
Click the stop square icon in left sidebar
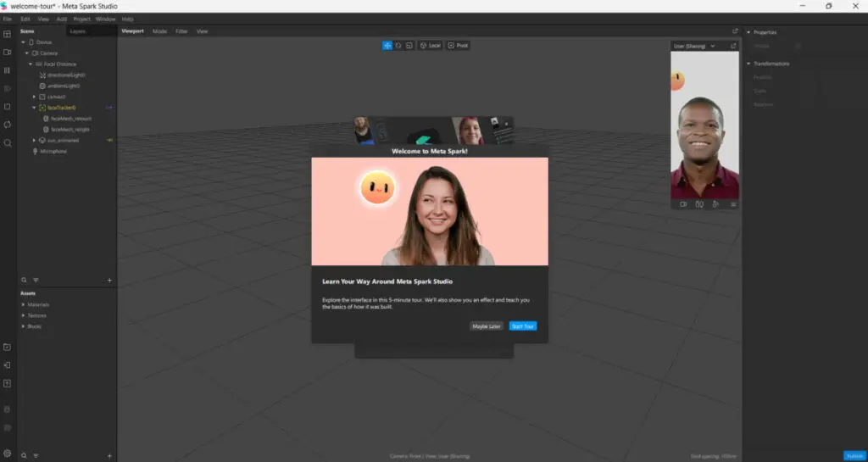click(7, 106)
